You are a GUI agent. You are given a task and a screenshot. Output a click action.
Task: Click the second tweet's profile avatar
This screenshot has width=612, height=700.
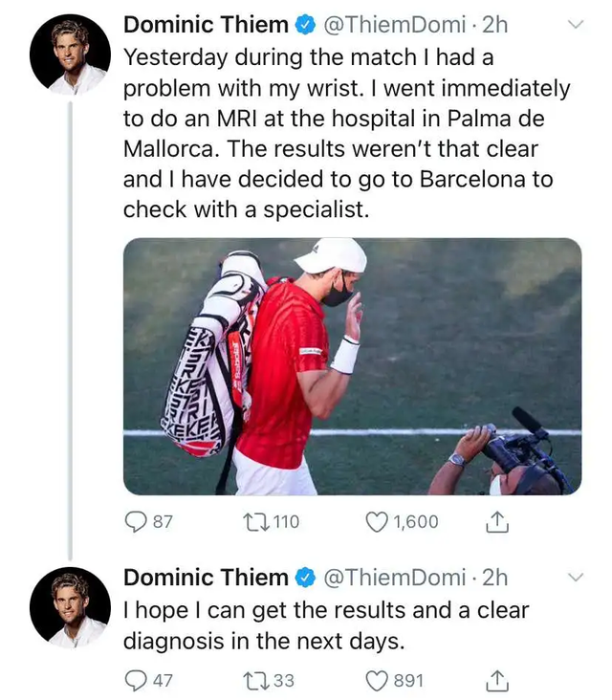pos(71,606)
